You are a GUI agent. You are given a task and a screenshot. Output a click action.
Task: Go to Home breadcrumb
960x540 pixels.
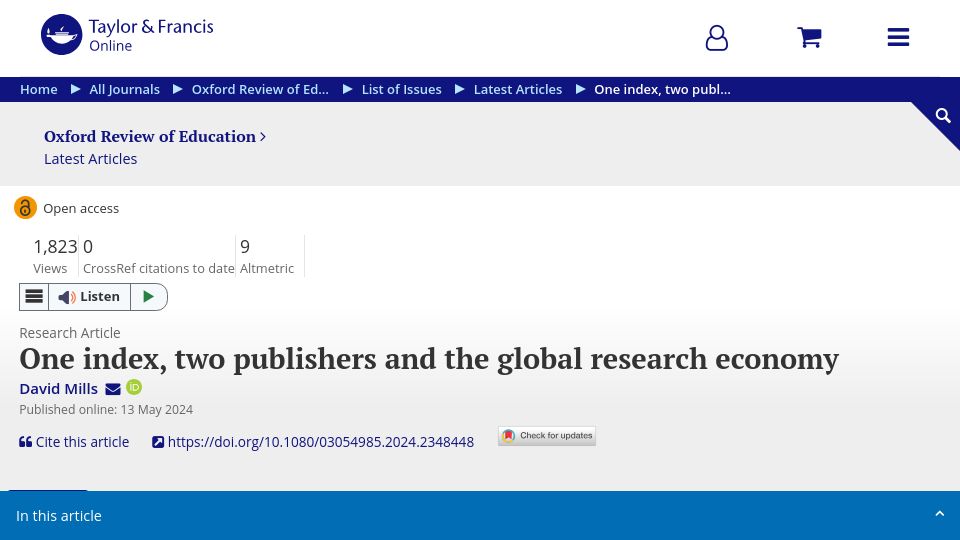point(39,89)
